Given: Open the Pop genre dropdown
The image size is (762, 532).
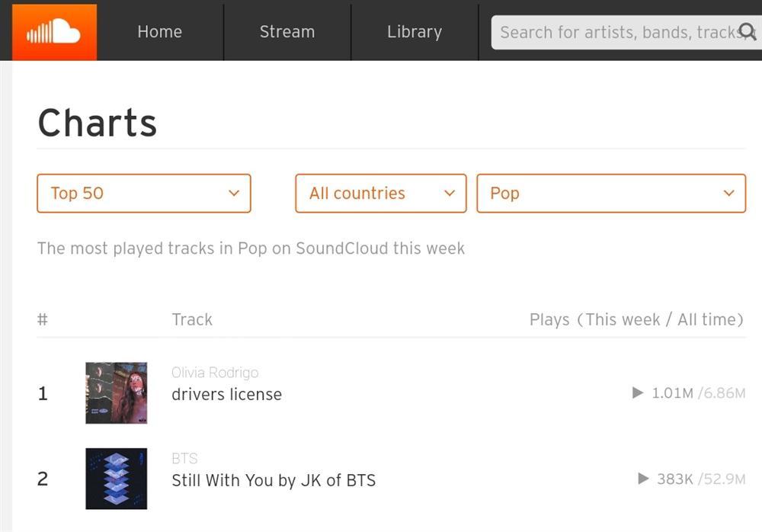Looking at the screenshot, I should 610,194.
